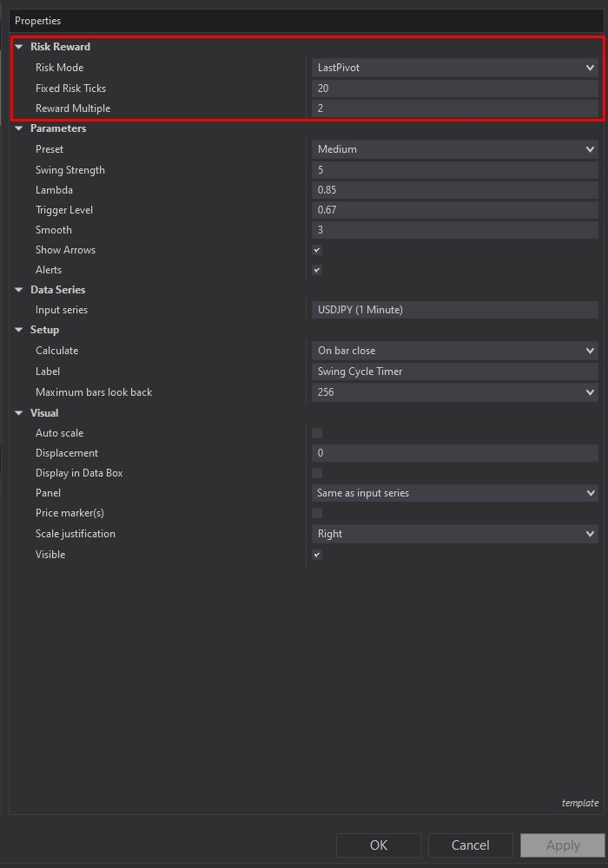Open the Panel dropdown
The image size is (608, 868).
tap(454, 493)
